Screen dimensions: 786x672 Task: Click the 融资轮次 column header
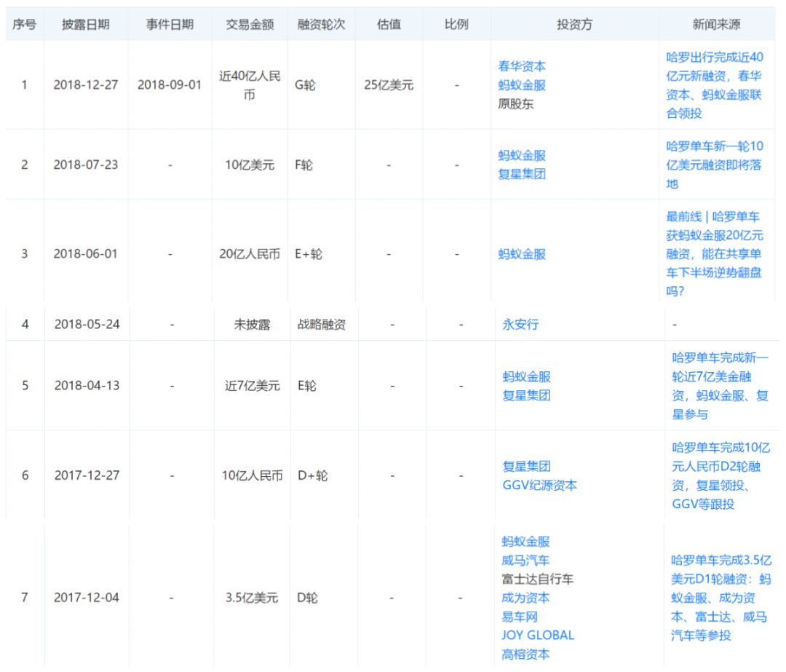pos(322,24)
